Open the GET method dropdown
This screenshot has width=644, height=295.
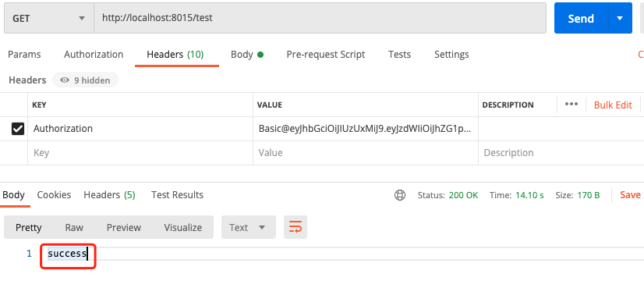[x=49, y=19]
